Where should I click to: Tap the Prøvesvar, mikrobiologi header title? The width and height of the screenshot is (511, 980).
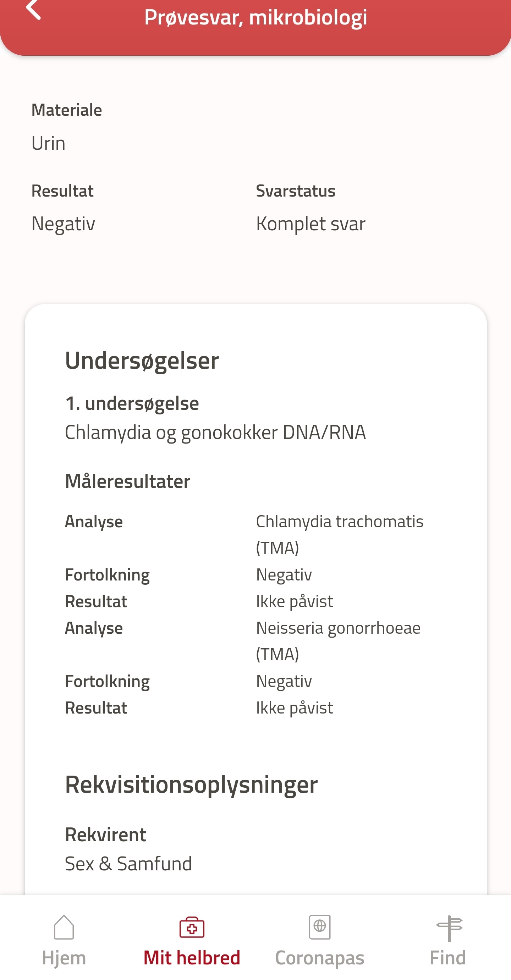(x=256, y=17)
